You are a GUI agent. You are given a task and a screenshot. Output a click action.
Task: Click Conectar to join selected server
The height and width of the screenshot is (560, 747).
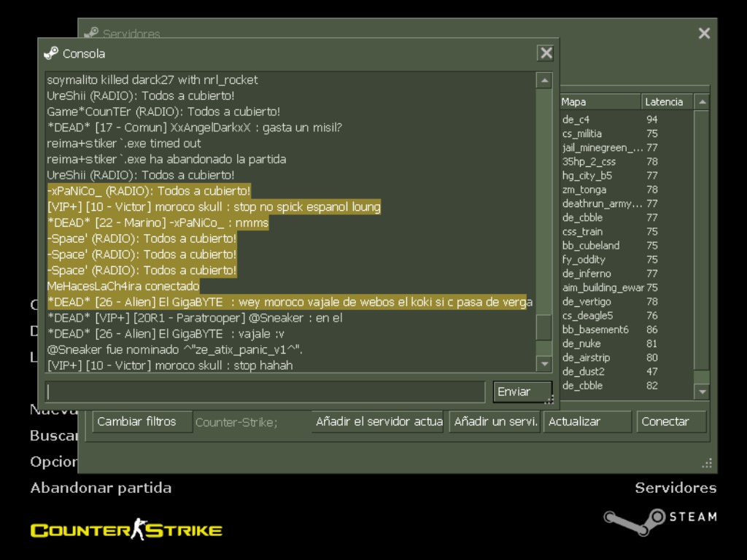pyautogui.click(x=671, y=422)
